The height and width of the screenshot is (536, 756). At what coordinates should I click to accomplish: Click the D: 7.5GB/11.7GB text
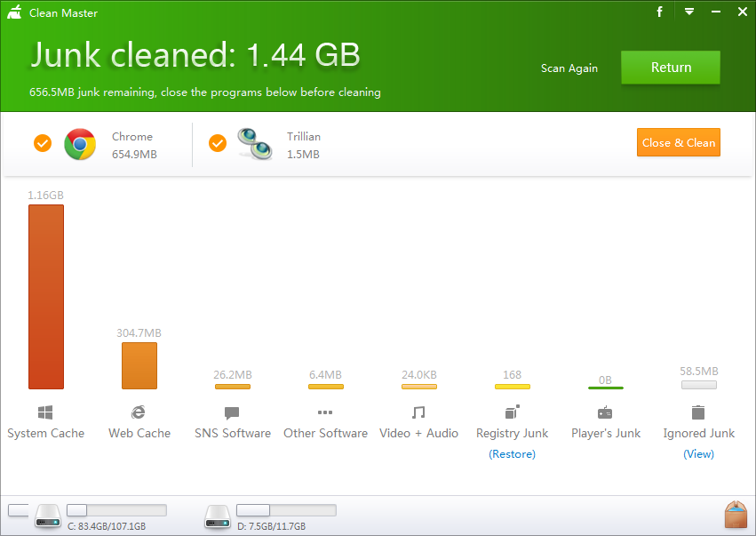(x=272, y=526)
